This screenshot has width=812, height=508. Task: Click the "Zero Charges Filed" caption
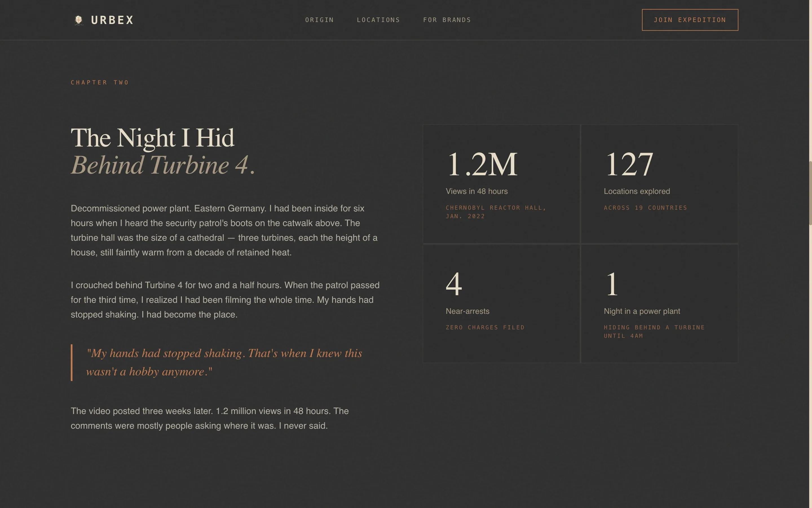485,327
